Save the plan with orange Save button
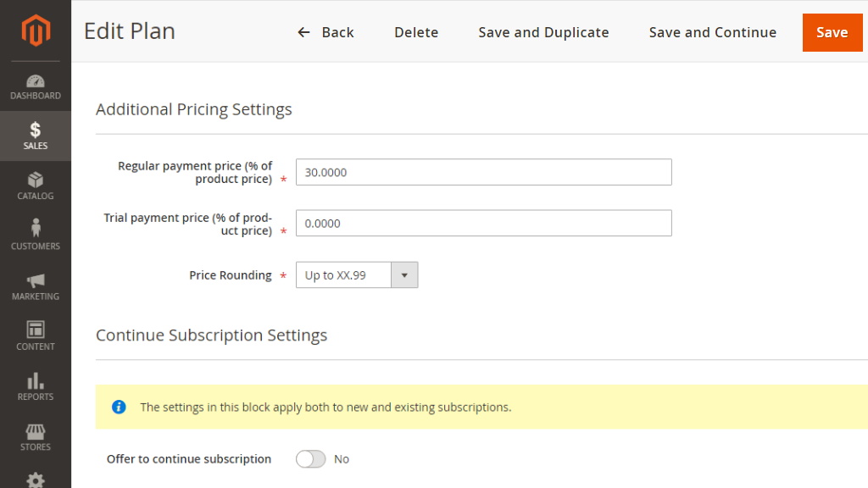This screenshot has height=488, width=868. pyautogui.click(x=832, y=32)
